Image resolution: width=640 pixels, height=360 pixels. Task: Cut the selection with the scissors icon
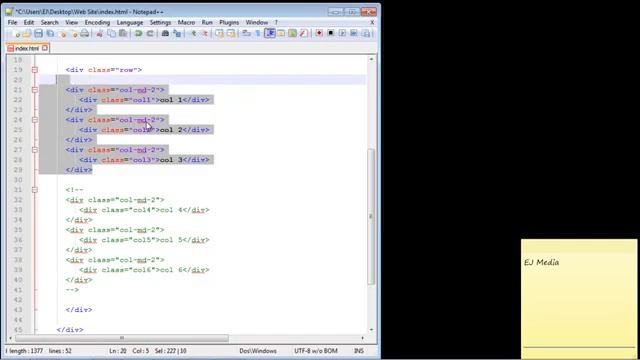coord(99,33)
